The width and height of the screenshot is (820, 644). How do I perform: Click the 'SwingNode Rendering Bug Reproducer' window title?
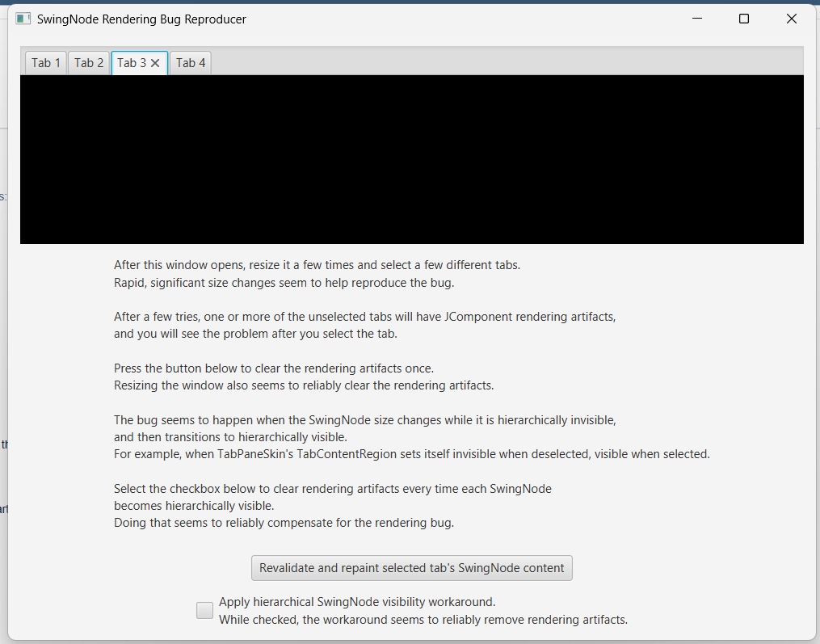click(x=141, y=19)
